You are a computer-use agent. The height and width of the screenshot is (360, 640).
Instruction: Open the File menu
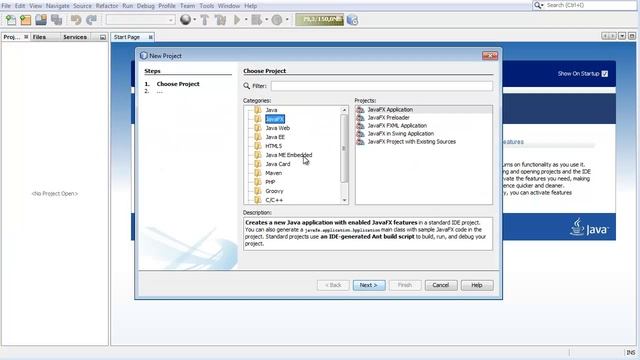6,6
